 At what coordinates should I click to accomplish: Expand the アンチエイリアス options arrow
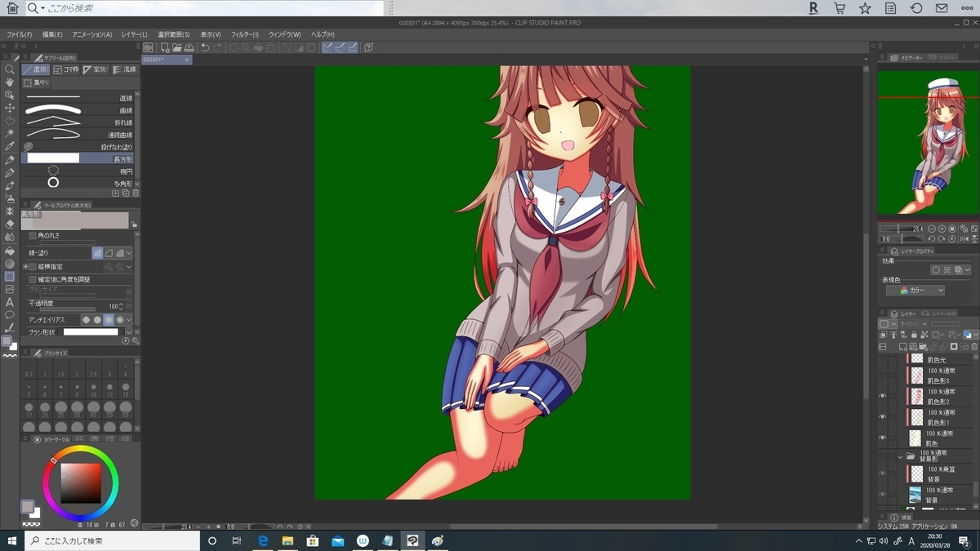coord(129,319)
